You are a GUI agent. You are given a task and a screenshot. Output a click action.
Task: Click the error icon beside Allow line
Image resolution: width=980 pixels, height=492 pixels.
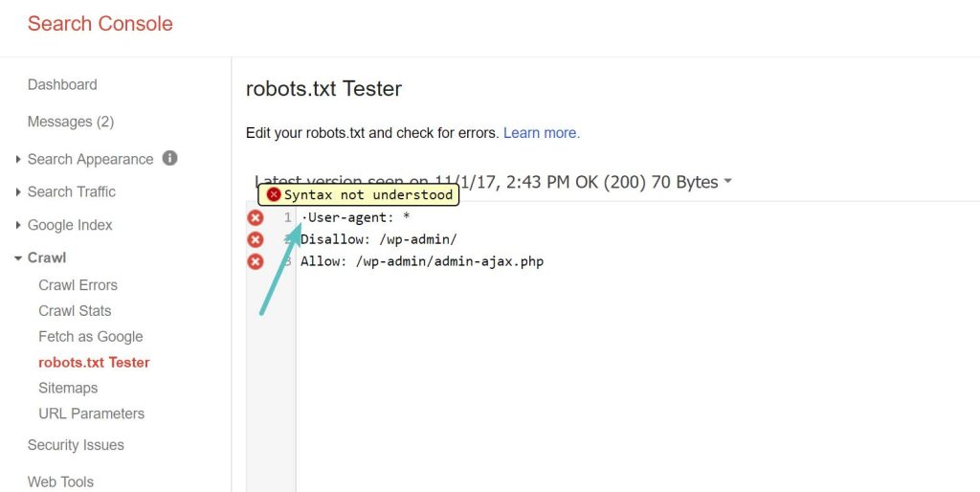click(x=256, y=261)
